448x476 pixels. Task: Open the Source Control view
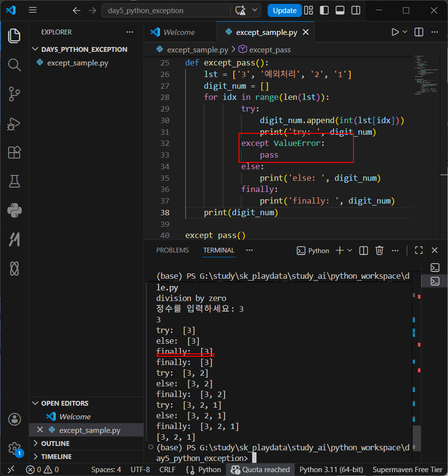(x=14, y=94)
